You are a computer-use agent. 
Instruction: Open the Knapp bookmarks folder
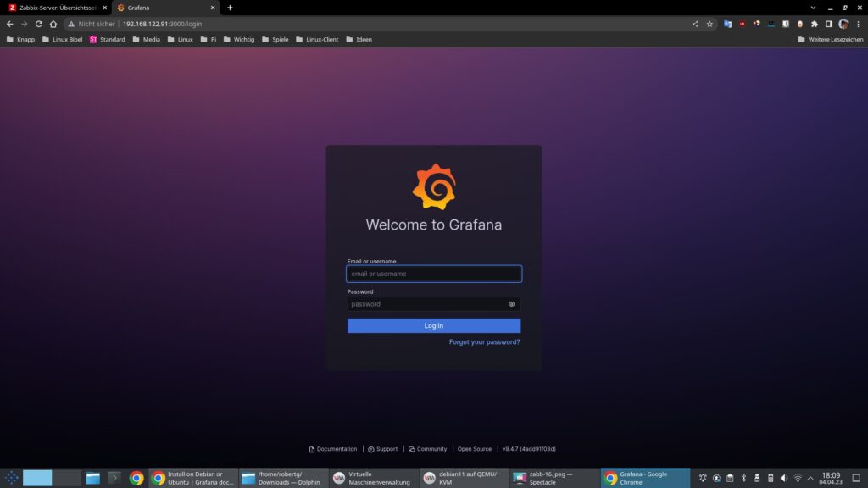[x=20, y=39]
